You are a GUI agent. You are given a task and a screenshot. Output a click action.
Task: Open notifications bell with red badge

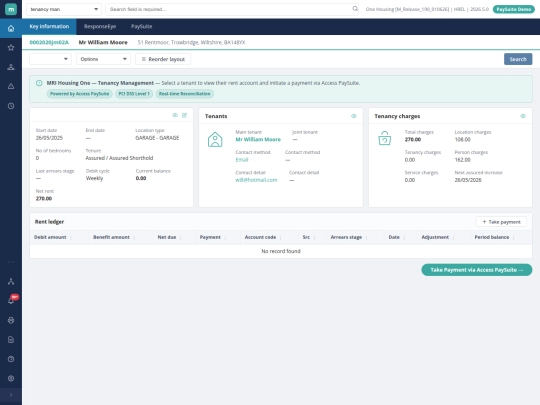click(x=12, y=300)
